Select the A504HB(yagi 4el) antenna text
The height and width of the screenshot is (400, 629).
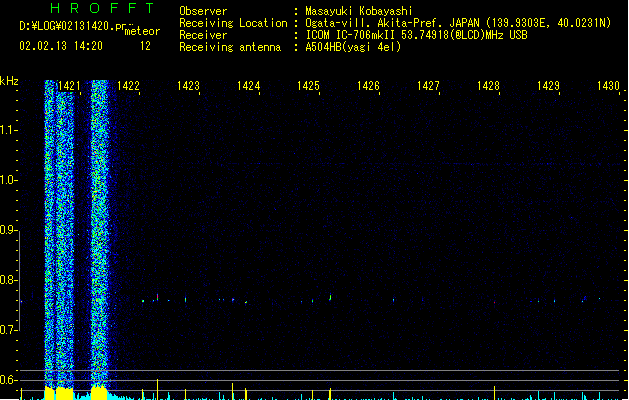coord(353,47)
